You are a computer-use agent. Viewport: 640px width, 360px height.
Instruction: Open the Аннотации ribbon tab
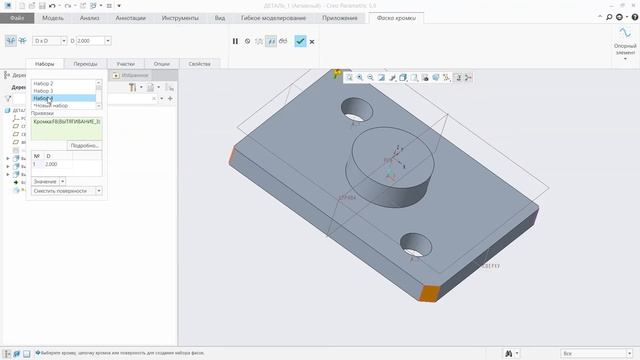[x=131, y=18]
